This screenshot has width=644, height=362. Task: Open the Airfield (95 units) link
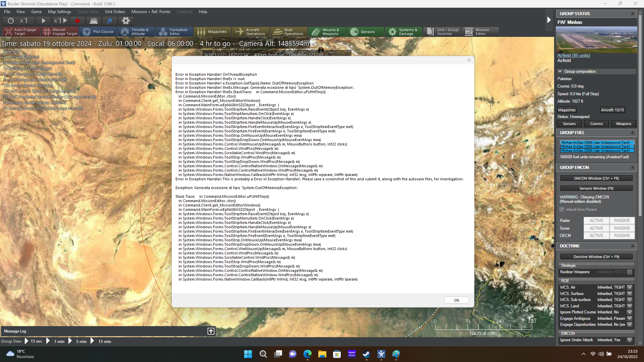click(x=574, y=56)
